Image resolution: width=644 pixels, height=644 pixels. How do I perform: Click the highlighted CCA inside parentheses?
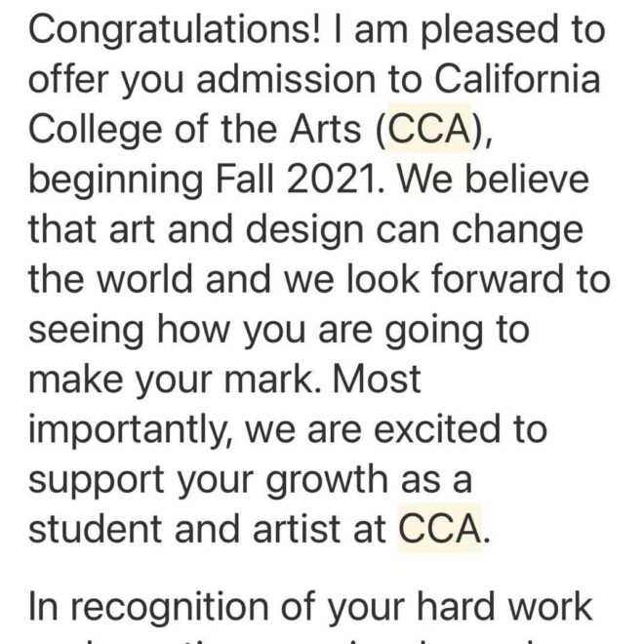point(428,129)
